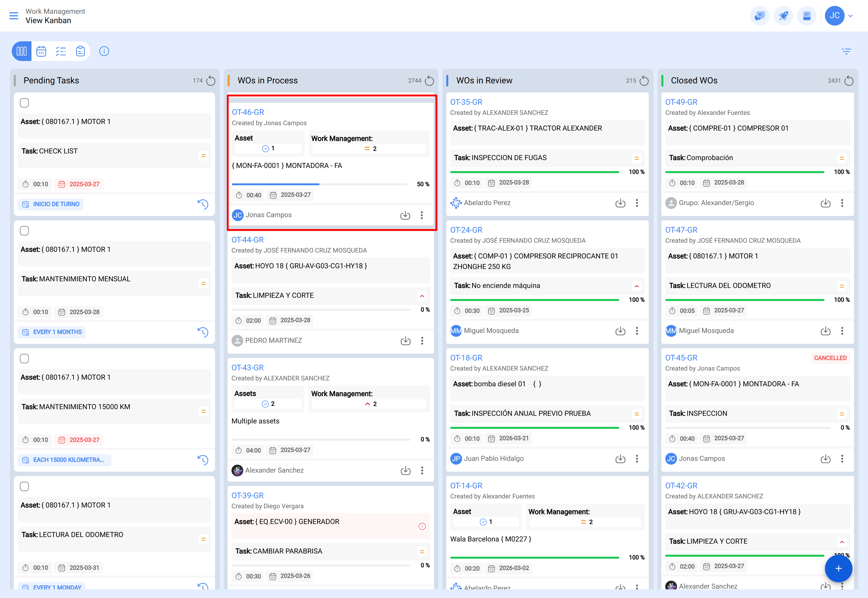Click the add new floating plus button

coord(839,568)
